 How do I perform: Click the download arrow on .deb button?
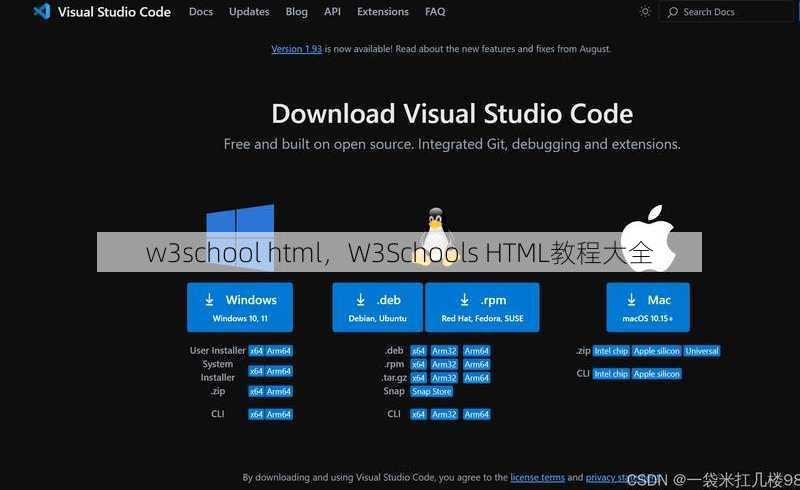click(361, 300)
